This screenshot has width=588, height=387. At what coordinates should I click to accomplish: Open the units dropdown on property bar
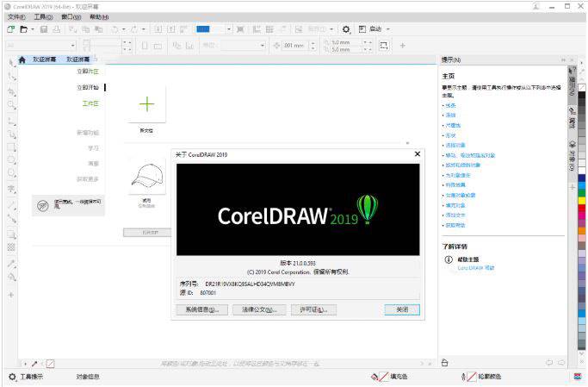[x=262, y=46]
